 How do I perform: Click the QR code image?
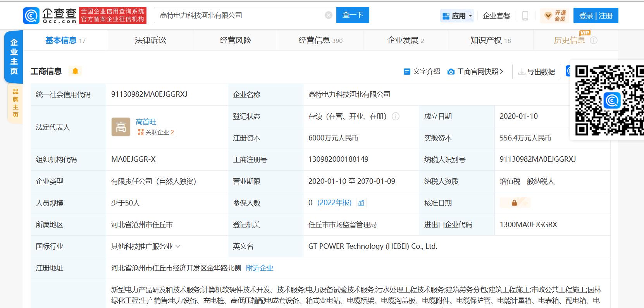point(610,100)
